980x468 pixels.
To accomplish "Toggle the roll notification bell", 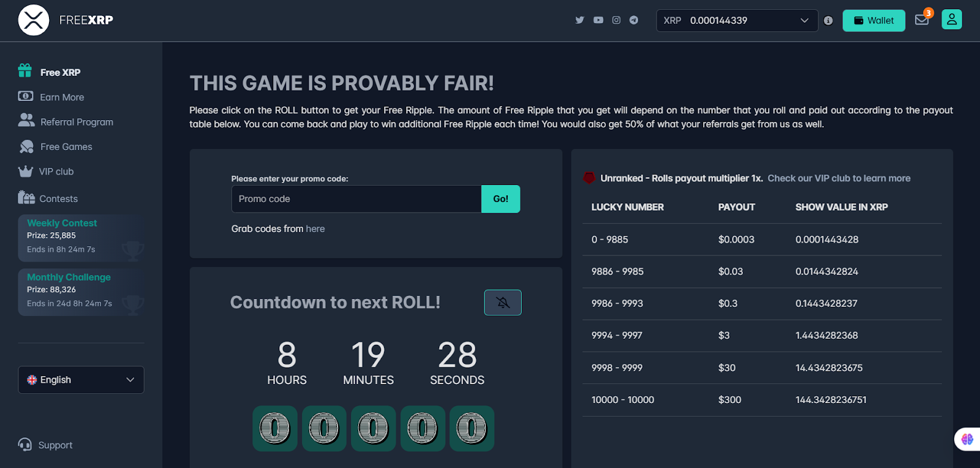I will [503, 303].
